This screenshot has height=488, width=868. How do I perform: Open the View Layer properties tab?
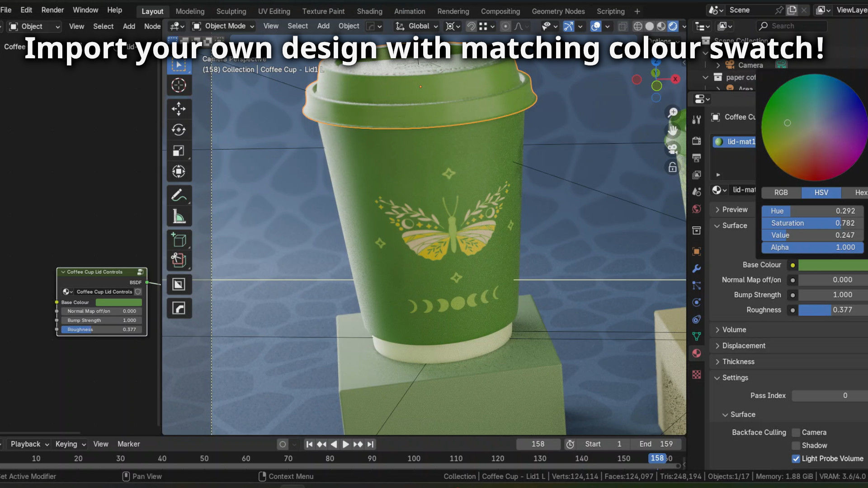pos(697,174)
